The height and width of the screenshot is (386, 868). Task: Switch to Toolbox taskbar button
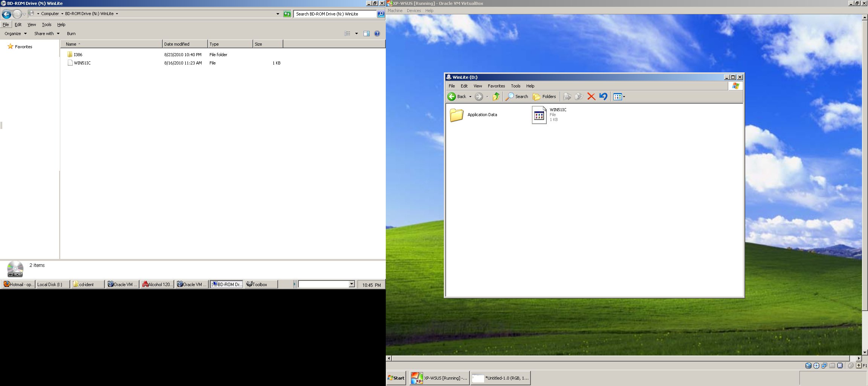pyautogui.click(x=261, y=284)
